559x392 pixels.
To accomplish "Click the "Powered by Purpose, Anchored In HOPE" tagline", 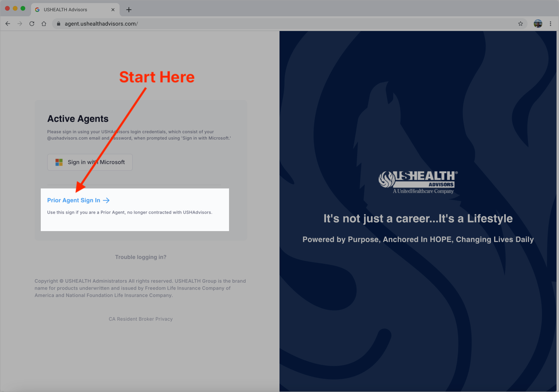I will [x=418, y=240].
